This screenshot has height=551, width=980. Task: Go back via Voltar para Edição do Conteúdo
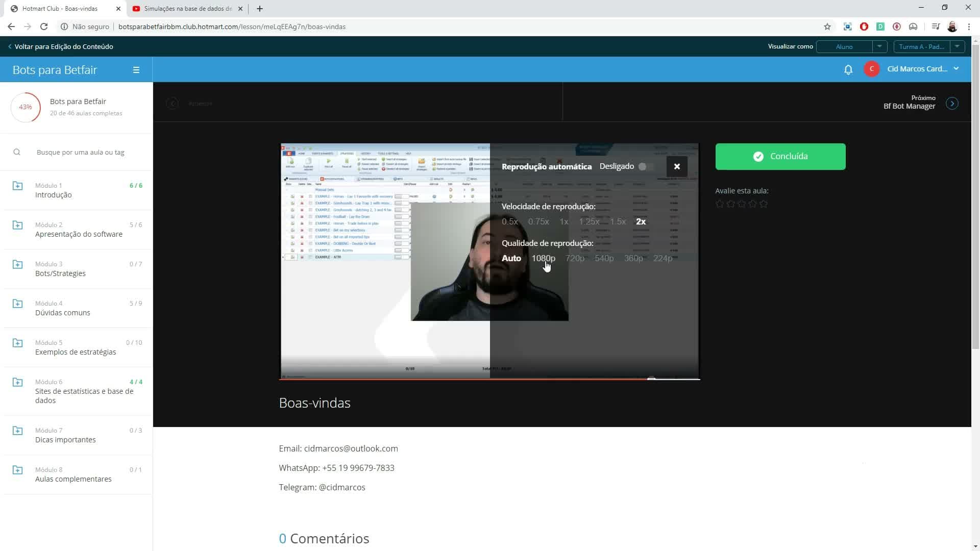(61, 46)
